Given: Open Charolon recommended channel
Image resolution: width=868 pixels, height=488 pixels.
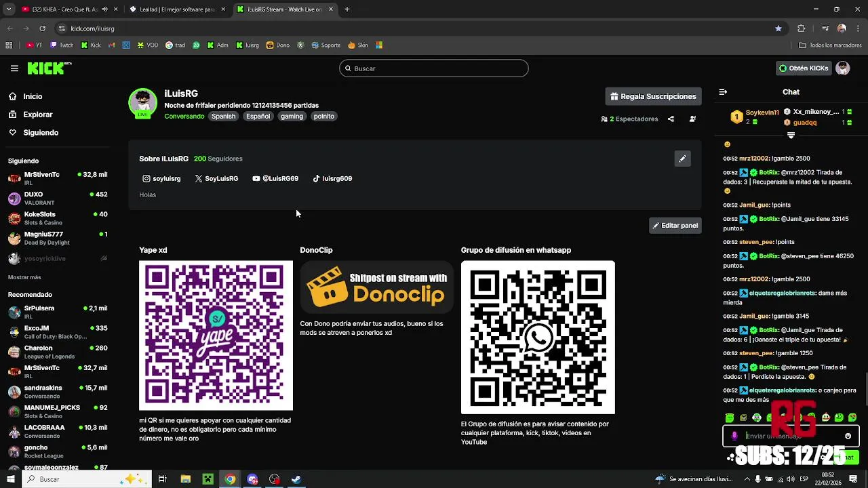Looking at the screenshot, I should [x=58, y=352].
